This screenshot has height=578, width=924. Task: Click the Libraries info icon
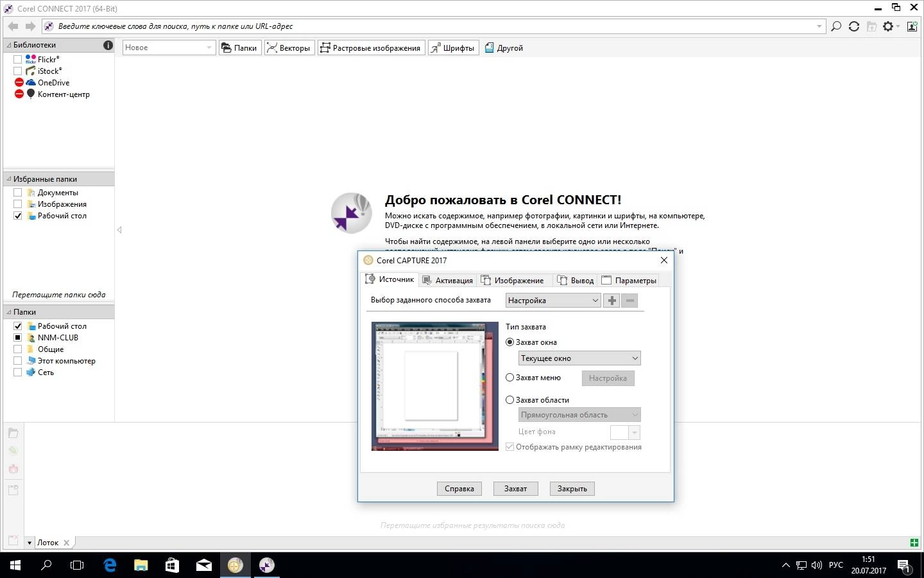(108, 45)
